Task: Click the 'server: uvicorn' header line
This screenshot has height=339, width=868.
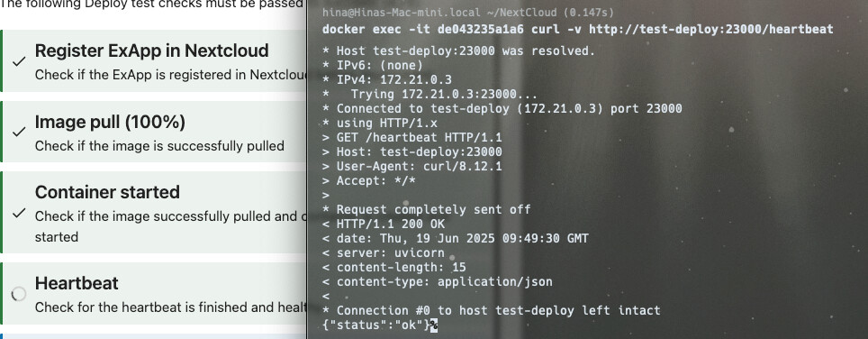Action: click(383, 252)
